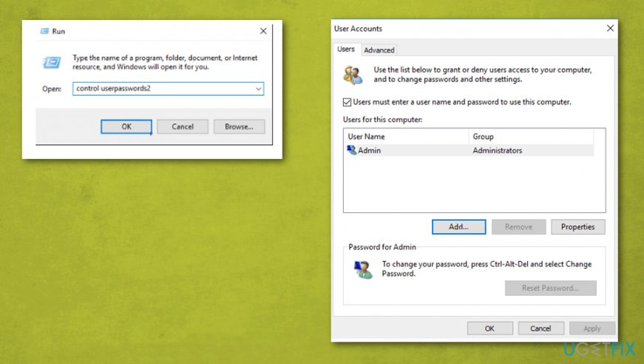Select the Users tab
The height and width of the screenshot is (364, 644).
pyautogui.click(x=346, y=50)
